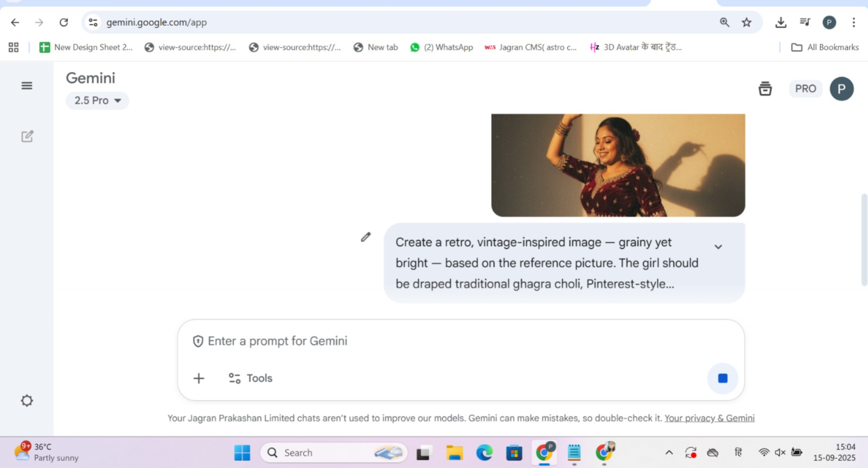Reload the Gemini page
The image size is (868, 468).
click(63, 22)
